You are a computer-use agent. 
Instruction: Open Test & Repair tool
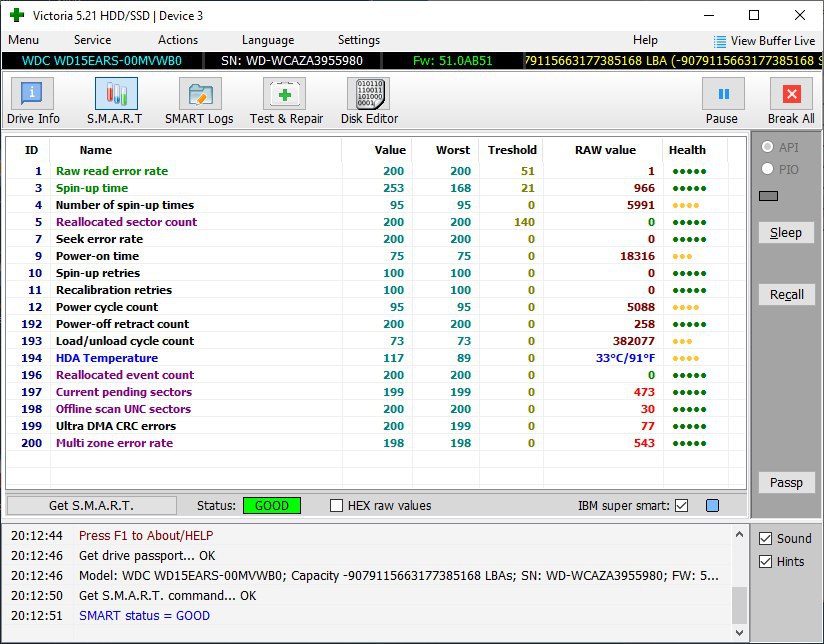[284, 94]
